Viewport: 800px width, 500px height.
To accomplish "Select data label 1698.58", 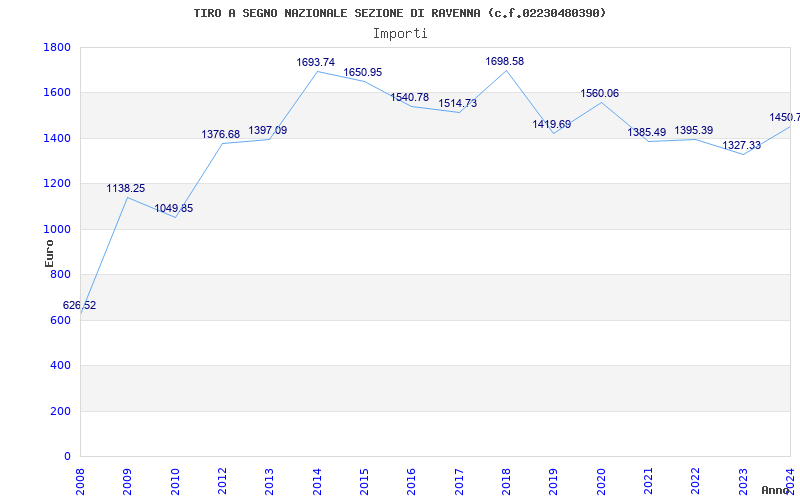I will [505, 61].
